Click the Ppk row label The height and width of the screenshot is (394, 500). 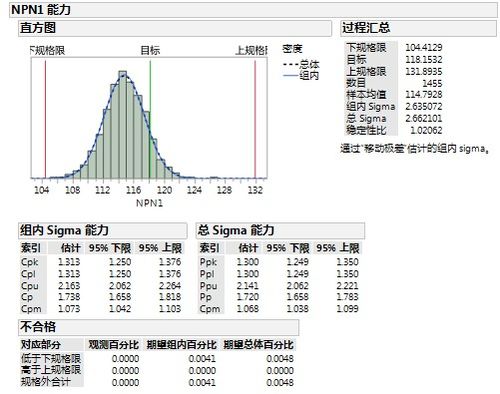tap(208, 262)
